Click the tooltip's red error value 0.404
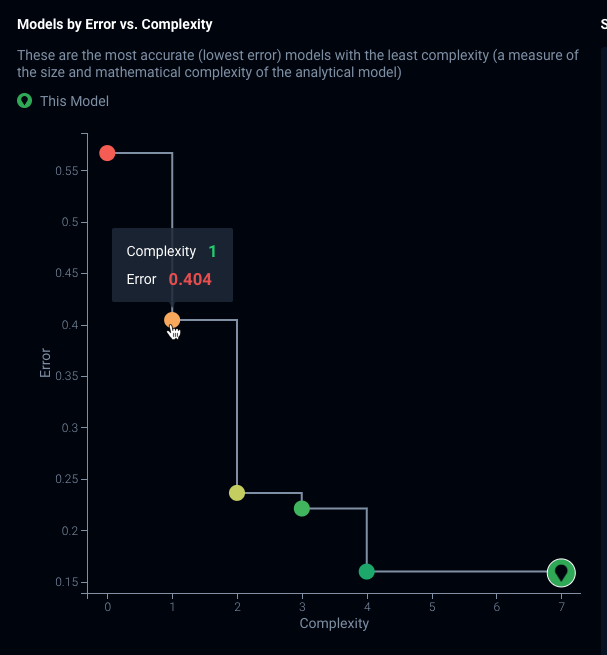 point(190,279)
